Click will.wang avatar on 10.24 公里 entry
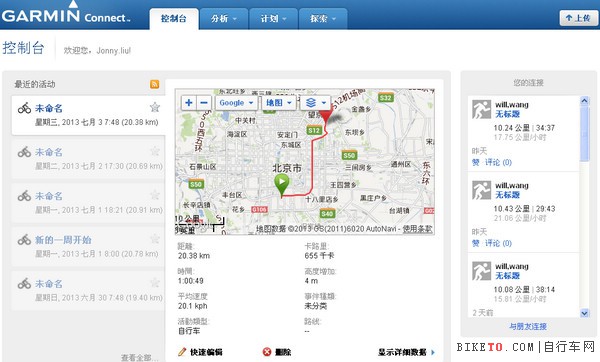Screen dimensions: 600x362 pyautogui.click(x=481, y=109)
